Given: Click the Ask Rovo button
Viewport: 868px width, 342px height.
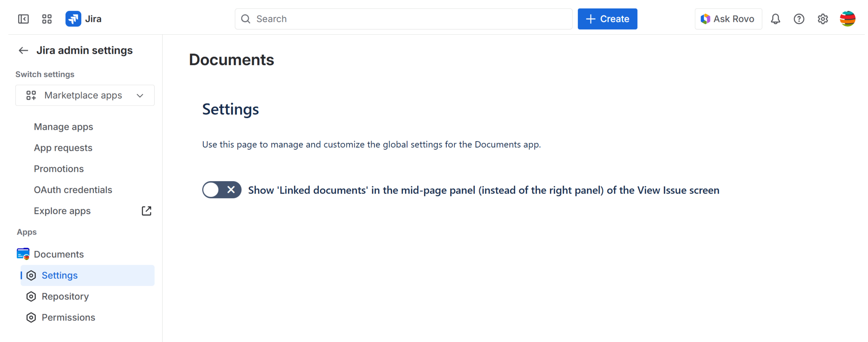Looking at the screenshot, I should (x=728, y=19).
